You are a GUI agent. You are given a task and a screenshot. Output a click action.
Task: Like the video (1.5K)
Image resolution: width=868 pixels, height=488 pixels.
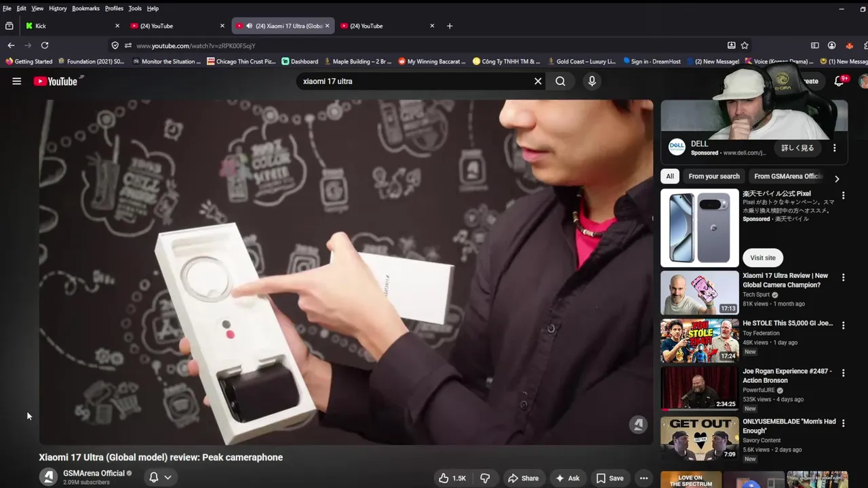pyautogui.click(x=452, y=478)
